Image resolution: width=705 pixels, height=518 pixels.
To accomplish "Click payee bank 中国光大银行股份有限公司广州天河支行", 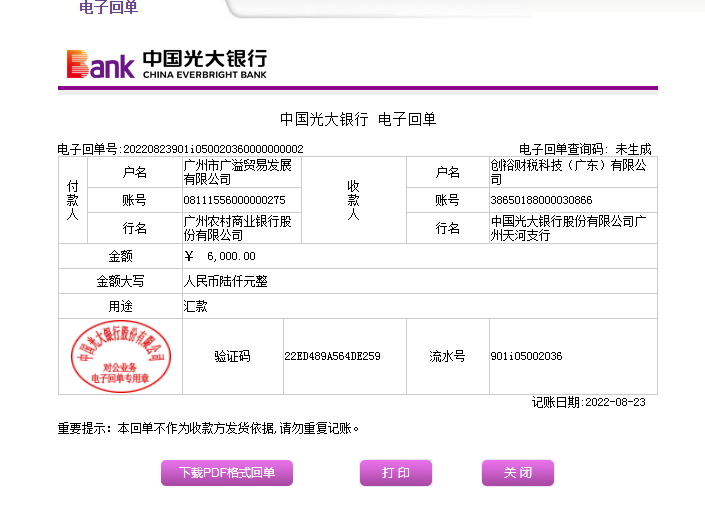I will pos(568,228).
